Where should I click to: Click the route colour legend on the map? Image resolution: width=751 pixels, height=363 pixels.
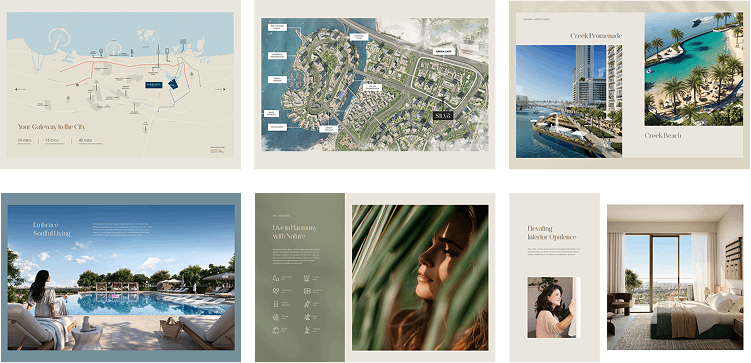pyautogui.click(x=217, y=150)
